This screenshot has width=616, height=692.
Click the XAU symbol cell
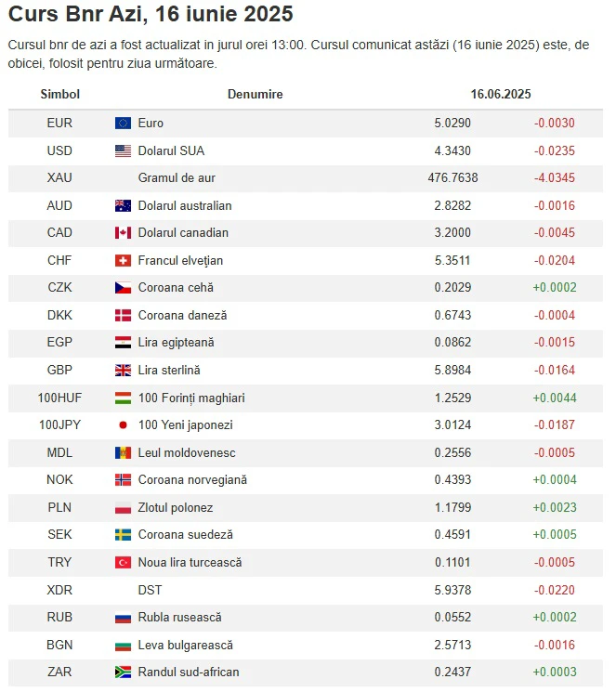[x=59, y=177]
